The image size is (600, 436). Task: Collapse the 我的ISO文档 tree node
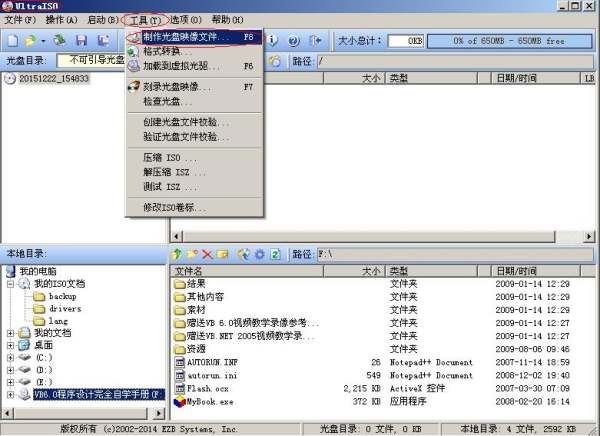pyautogui.click(x=10, y=284)
